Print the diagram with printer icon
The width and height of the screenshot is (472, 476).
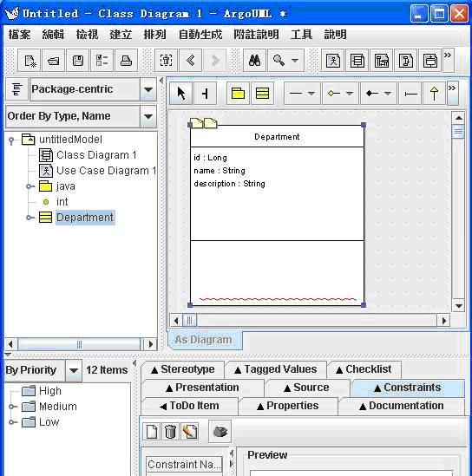point(127,61)
